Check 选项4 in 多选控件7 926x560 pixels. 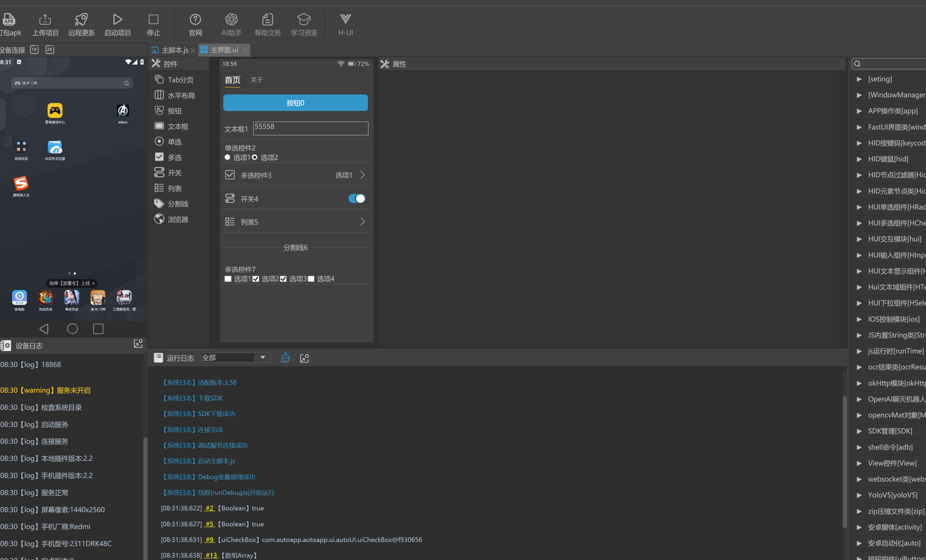click(311, 279)
